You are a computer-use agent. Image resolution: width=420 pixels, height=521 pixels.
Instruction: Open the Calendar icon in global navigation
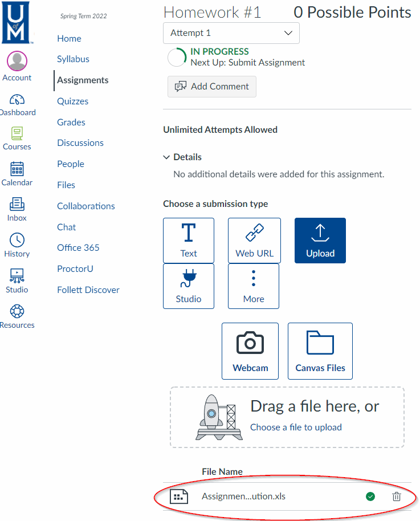coord(17,169)
